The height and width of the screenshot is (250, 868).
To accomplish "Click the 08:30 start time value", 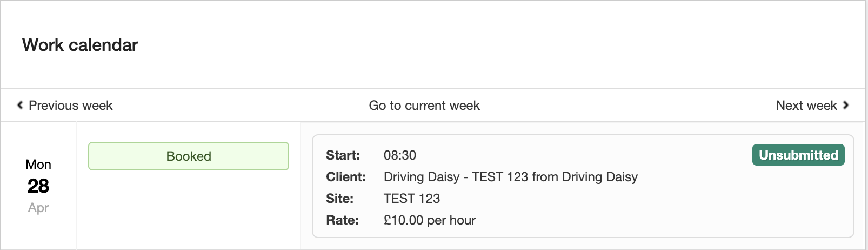I will click(x=400, y=155).
